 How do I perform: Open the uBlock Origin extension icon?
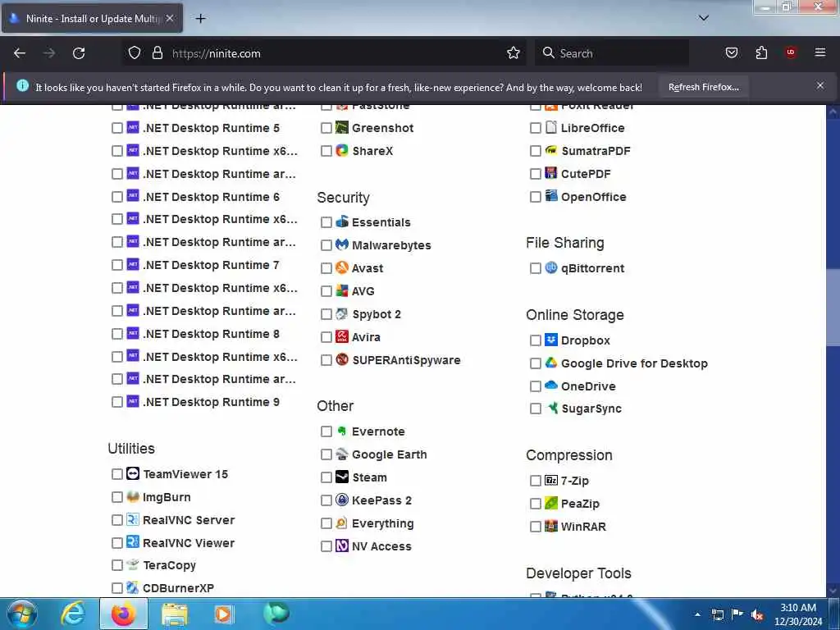click(x=791, y=52)
